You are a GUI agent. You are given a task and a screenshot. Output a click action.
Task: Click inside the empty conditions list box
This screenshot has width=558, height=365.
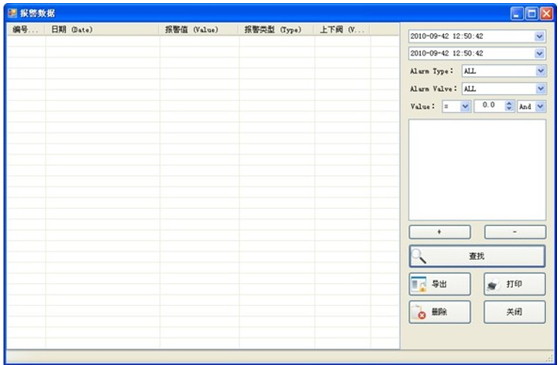coord(477,170)
